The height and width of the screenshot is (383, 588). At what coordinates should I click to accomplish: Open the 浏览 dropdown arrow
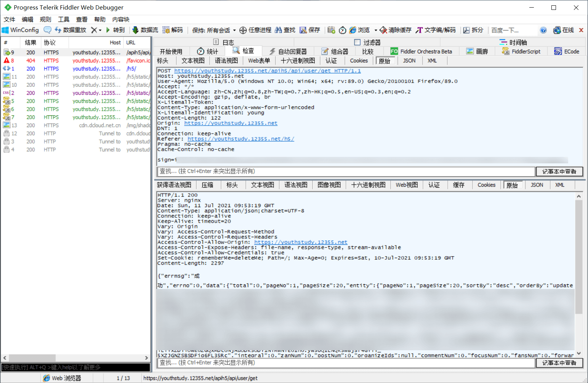click(x=376, y=30)
